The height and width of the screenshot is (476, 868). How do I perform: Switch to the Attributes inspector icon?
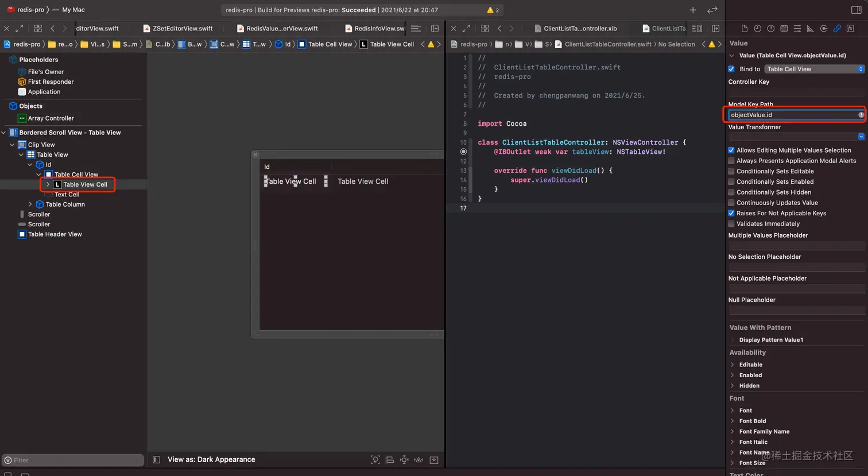tap(797, 29)
